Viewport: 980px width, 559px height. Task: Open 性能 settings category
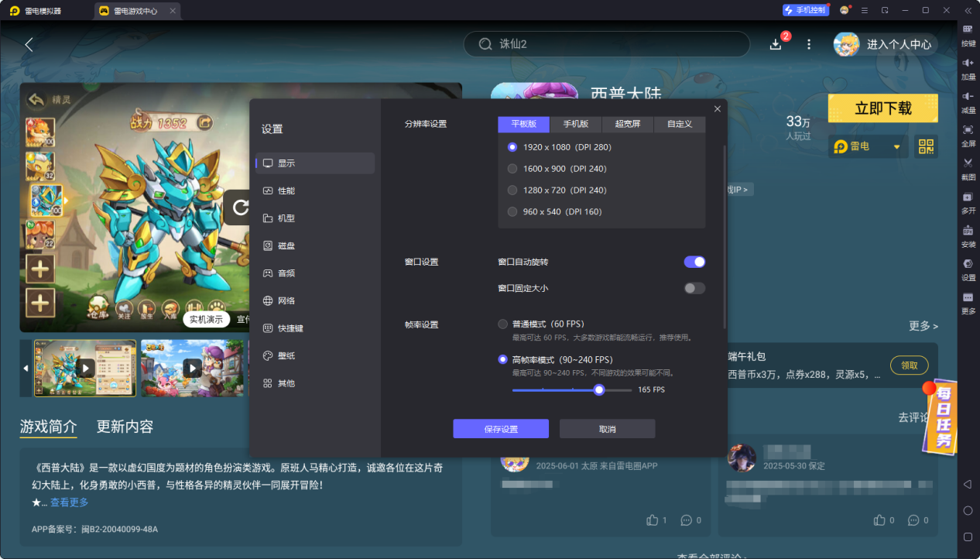[x=315, y=190]
